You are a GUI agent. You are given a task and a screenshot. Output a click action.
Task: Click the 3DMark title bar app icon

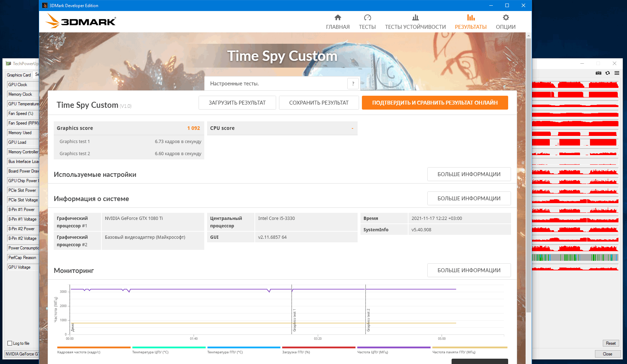(45, 5)
